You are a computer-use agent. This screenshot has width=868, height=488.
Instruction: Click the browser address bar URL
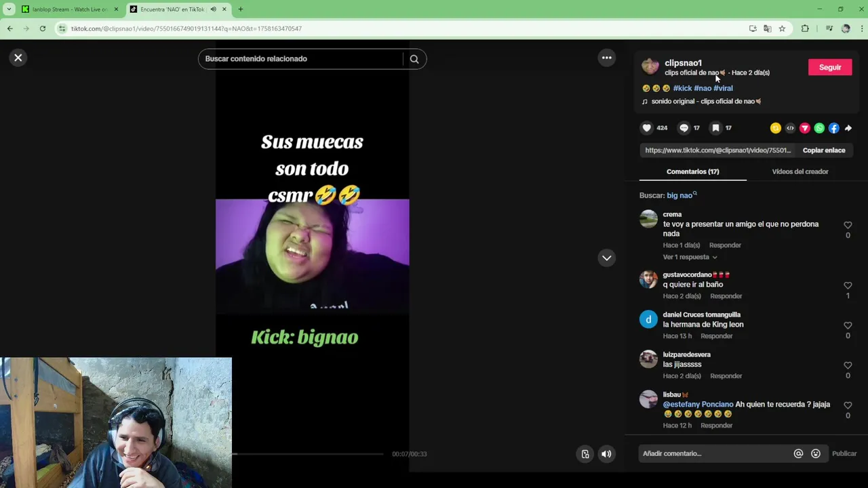(186, 28)
